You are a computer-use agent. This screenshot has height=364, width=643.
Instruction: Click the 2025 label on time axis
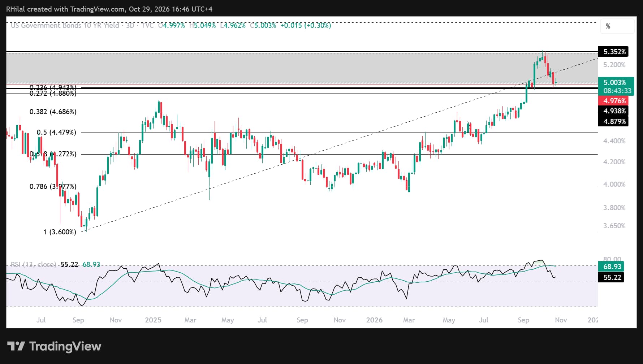[153, 320]
